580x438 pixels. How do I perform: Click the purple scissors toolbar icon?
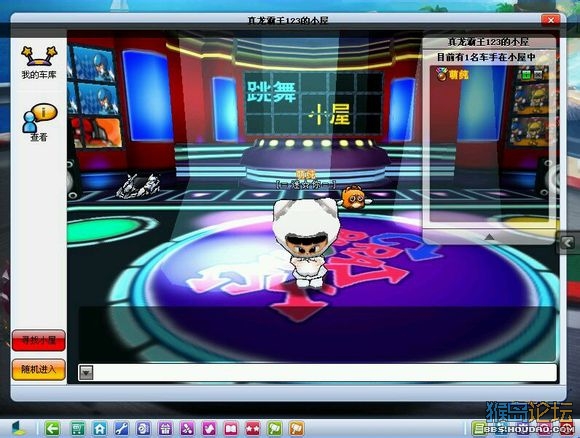pyautogui.click(x=187, y=429)
